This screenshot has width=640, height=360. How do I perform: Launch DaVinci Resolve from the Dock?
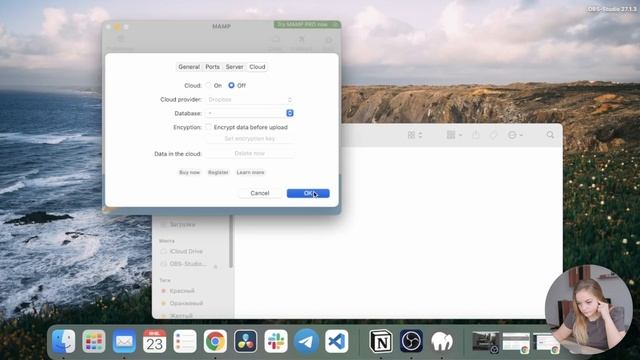pos(245,341)
